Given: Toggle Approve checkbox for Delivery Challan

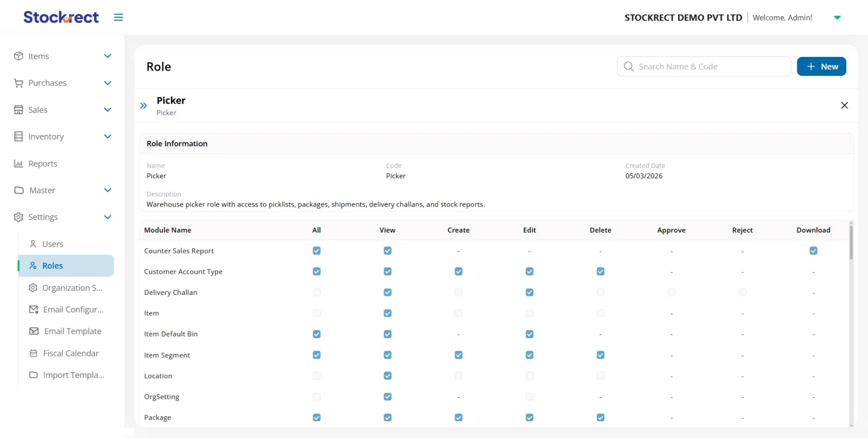Looking at the screenshot, I should click(x=672, y=292).
